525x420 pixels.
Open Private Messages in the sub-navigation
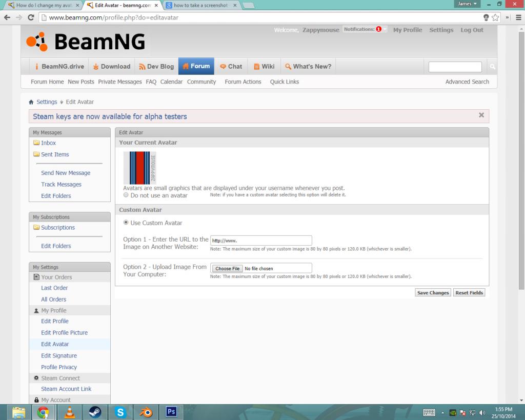point(120,82)
